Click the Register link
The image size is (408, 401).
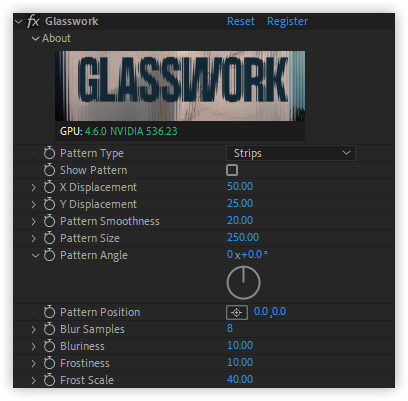287,22
